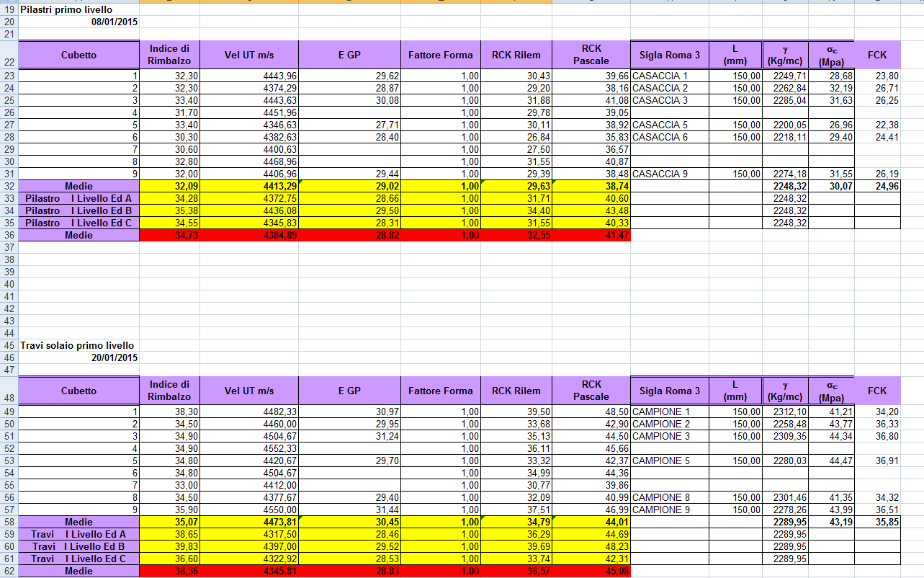
Task: Select the CASACCIA 6 cell
Action: 670,137
